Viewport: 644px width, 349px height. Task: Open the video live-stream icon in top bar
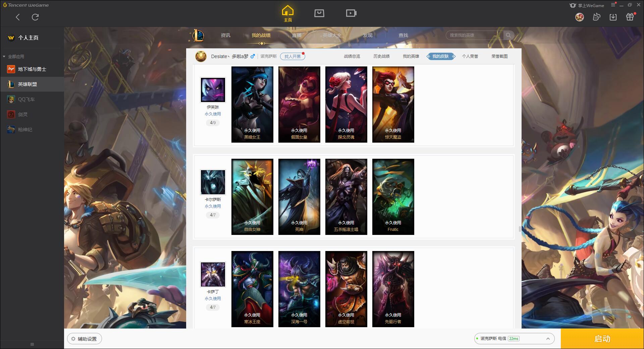tap(351, 13)
